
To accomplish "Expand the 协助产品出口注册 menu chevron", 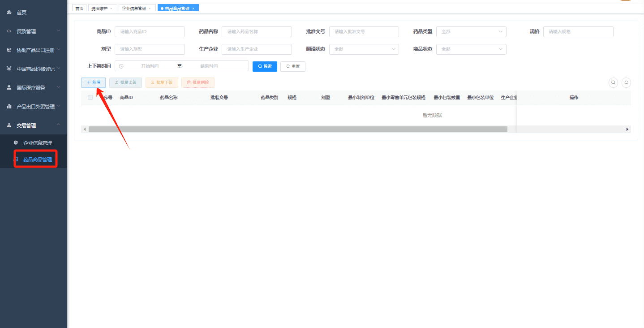I will (x=59, y=50).
